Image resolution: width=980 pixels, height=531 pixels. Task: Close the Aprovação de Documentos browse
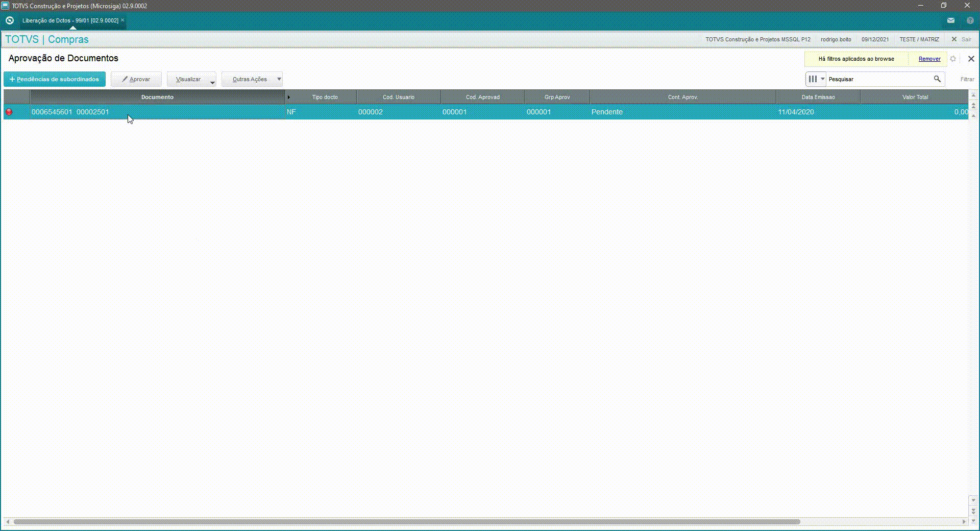coord(971,59)
